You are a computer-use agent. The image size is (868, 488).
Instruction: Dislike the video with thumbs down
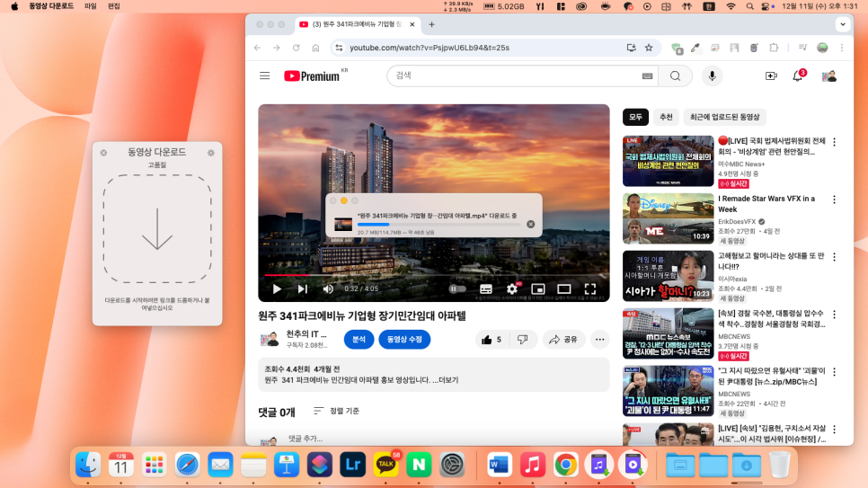click(x=523, y=340)
